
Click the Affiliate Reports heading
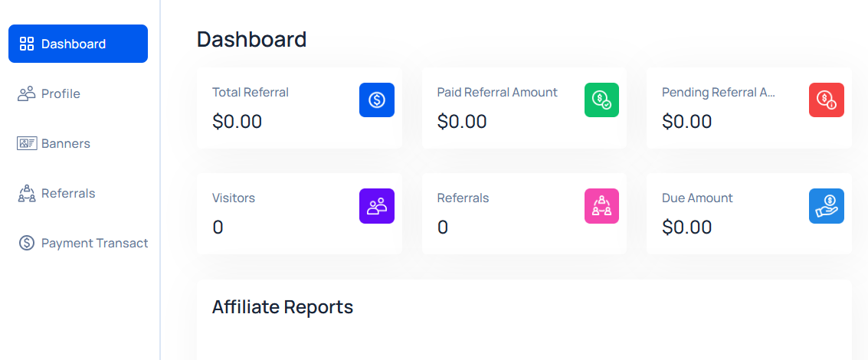(283, 307)
